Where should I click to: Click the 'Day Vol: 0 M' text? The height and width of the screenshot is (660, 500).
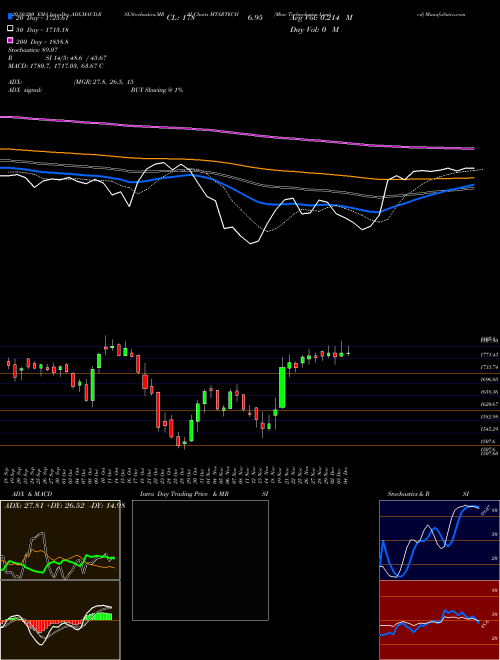click(x=314, y=29)
